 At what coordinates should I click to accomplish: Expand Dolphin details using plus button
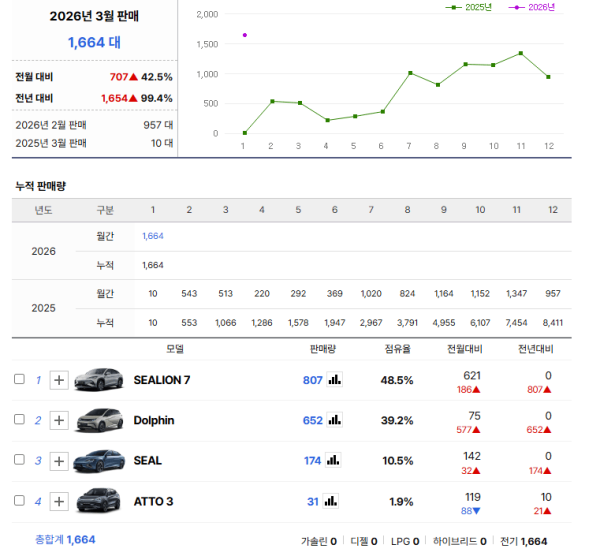coord(59,420)
